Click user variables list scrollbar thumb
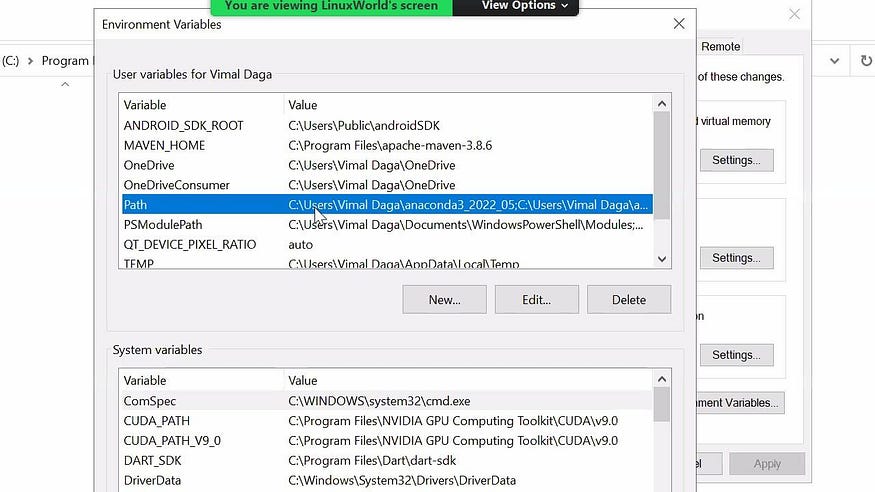Screen dimensions: 875x492 click(662, 166)
